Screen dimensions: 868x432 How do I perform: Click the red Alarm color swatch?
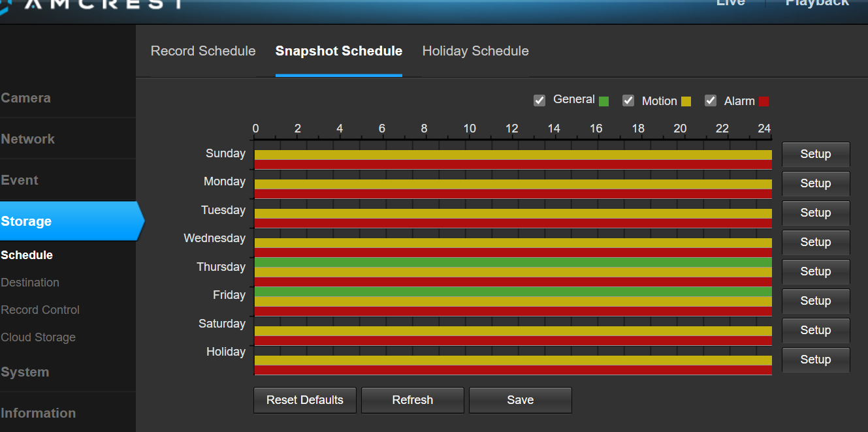(x=764, y=101)
